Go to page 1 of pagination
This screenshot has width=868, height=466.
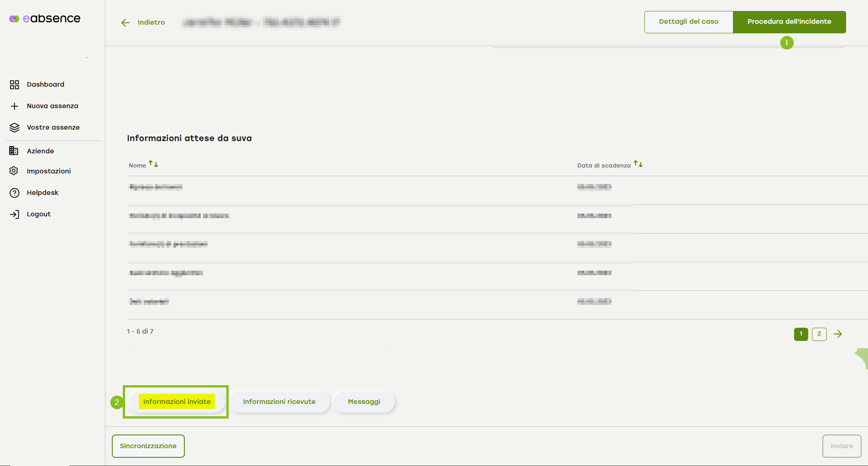801,334
